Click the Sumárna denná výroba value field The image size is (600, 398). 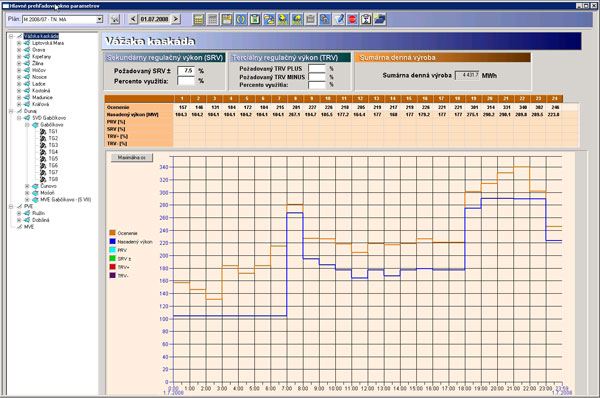point(467,75)
